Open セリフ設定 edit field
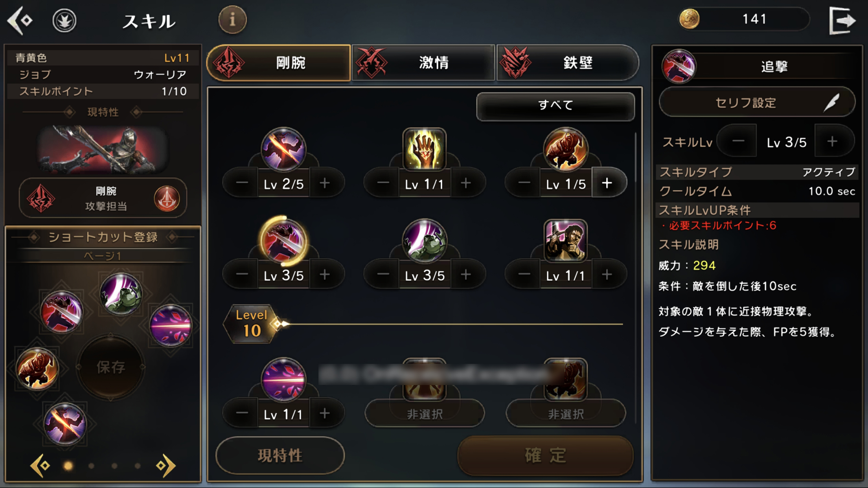868x488 pixels. pos(757,102)
